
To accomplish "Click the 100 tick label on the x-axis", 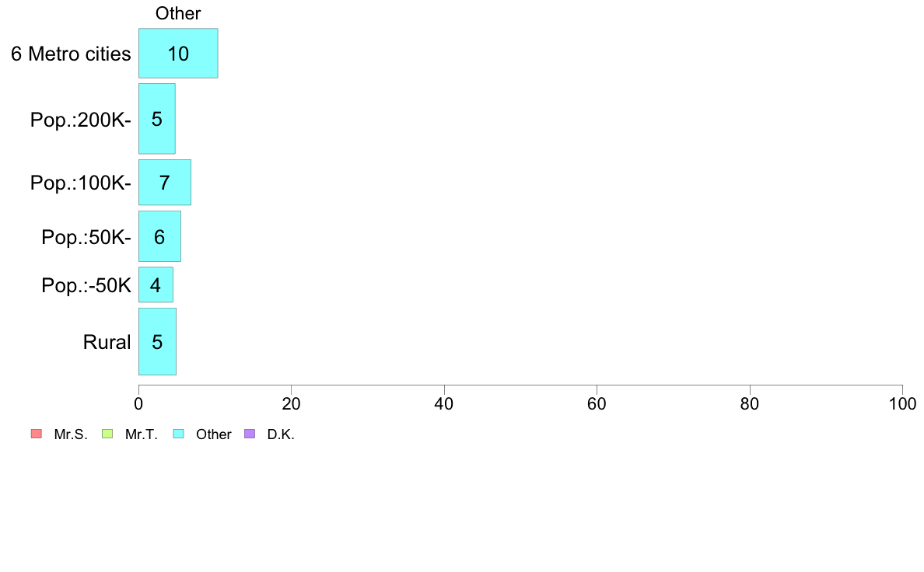I will point(902,404).
